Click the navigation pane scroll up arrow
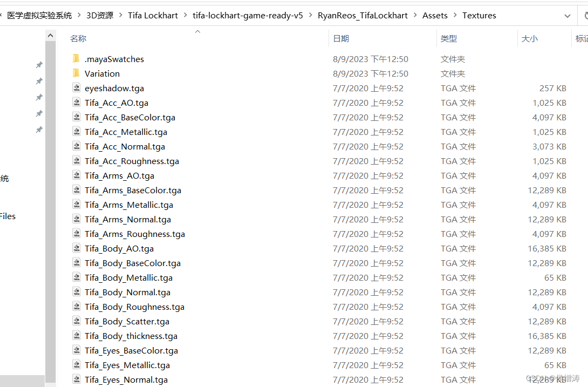 50,36
